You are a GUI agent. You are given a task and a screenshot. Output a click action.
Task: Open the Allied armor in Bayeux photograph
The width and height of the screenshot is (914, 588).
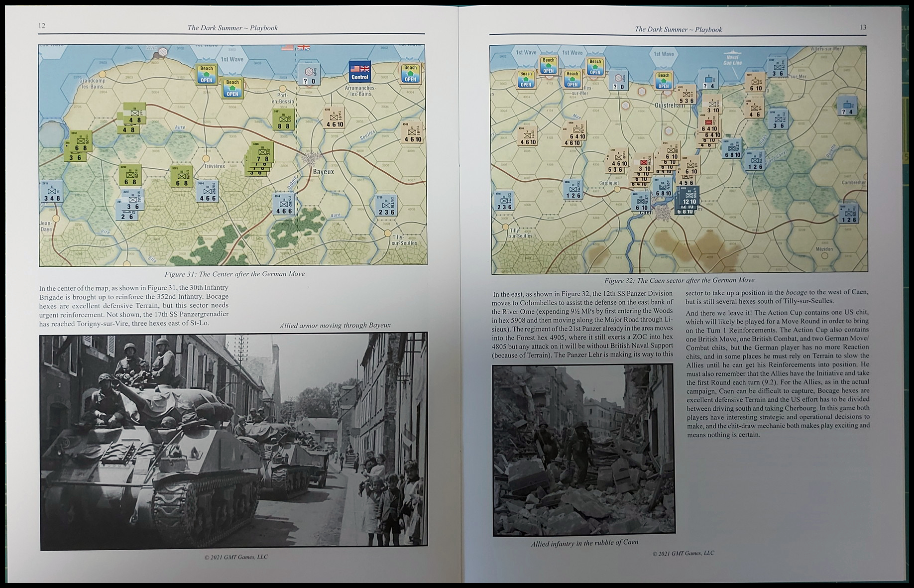(x=233, y=441)
